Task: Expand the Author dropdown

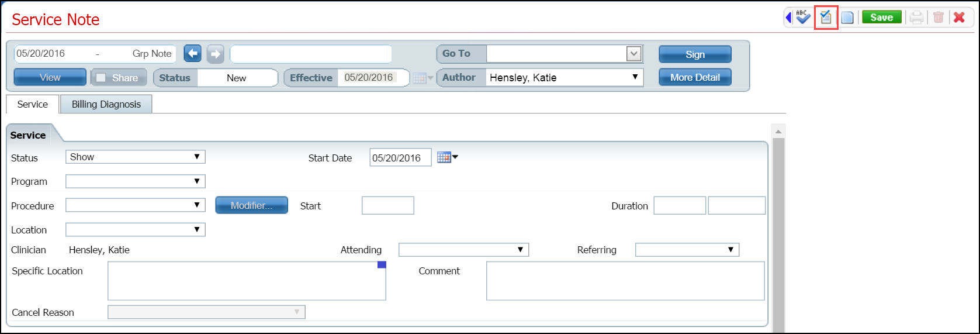Action: [x=635, y=77]
